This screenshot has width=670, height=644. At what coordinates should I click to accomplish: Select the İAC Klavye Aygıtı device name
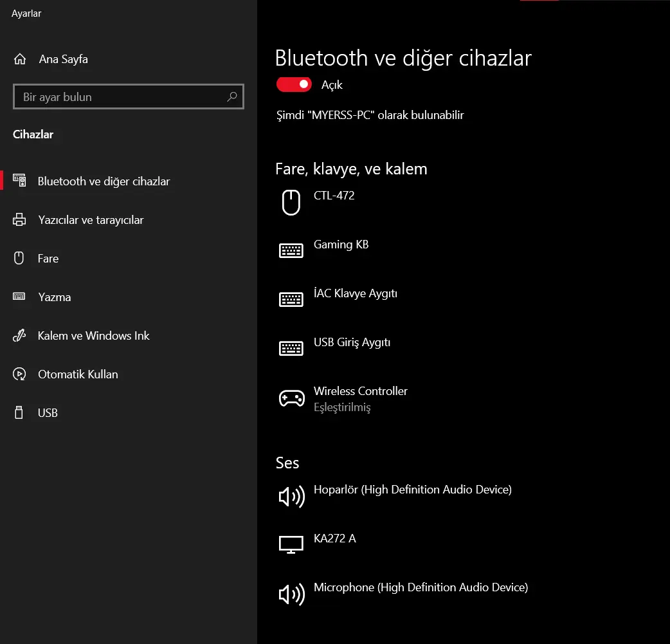(x=355, y=293)
